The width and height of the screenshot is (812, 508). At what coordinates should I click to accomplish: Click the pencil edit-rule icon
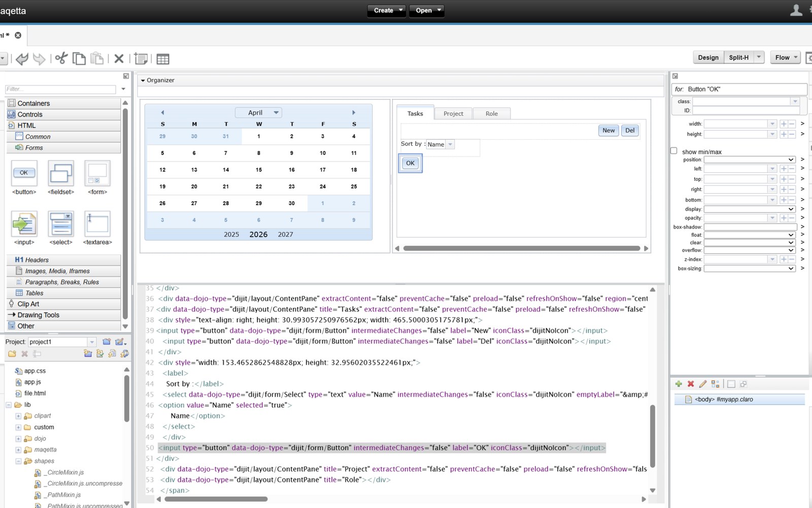[x=703, y=384]
